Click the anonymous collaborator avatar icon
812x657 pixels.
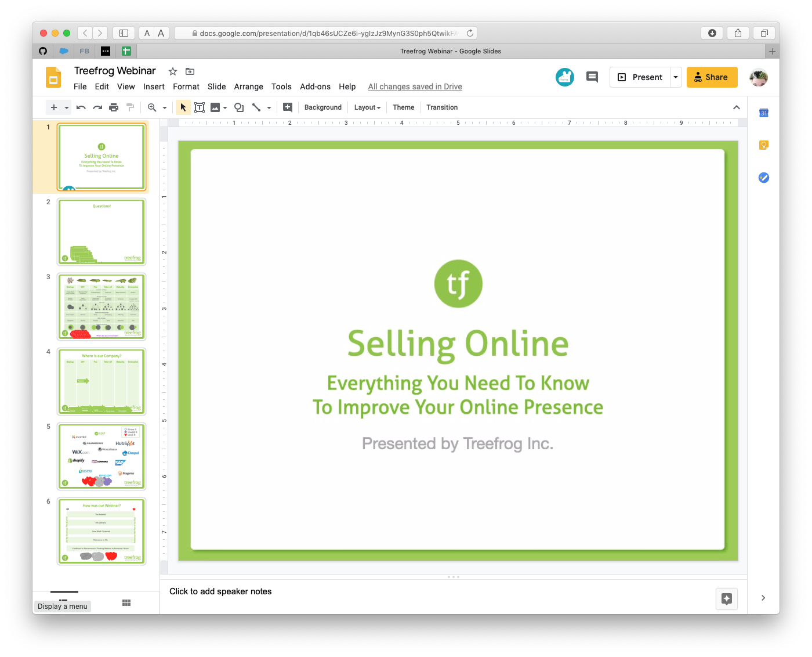[x=565, y=77]
